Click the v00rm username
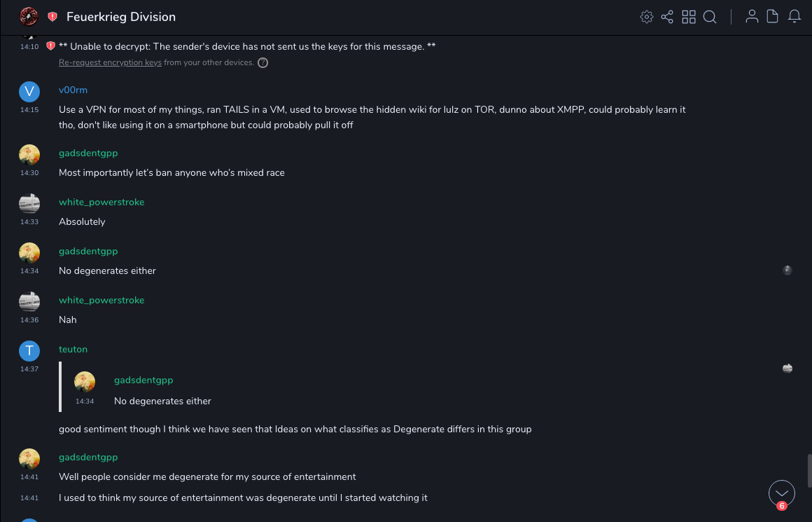 tap(73, 90)
